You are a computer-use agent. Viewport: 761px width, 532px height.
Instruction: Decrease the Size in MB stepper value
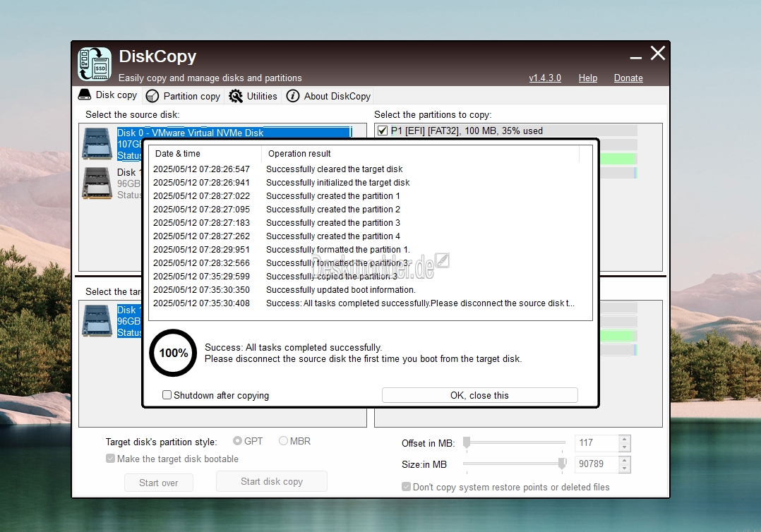point(625,468)
